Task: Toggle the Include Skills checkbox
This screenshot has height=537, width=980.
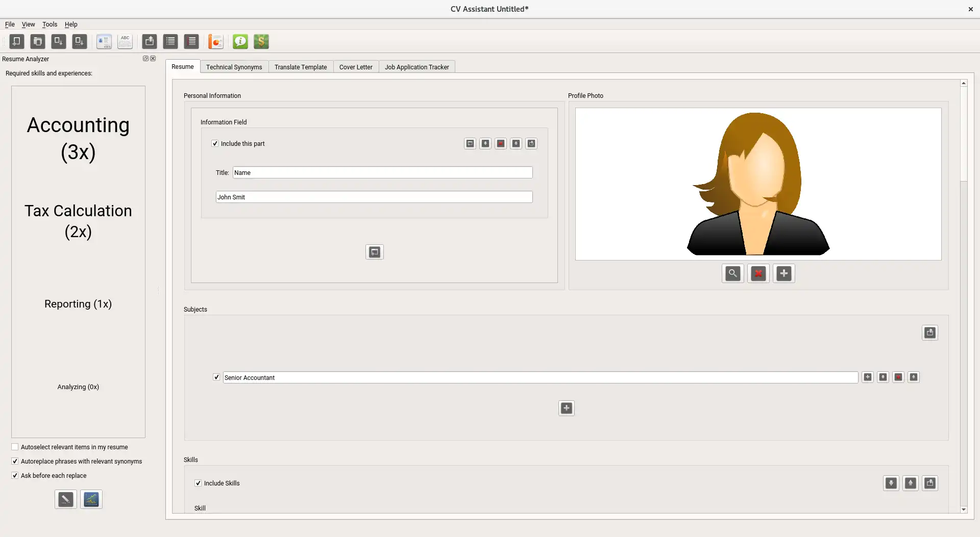Action: coord(198,483)
